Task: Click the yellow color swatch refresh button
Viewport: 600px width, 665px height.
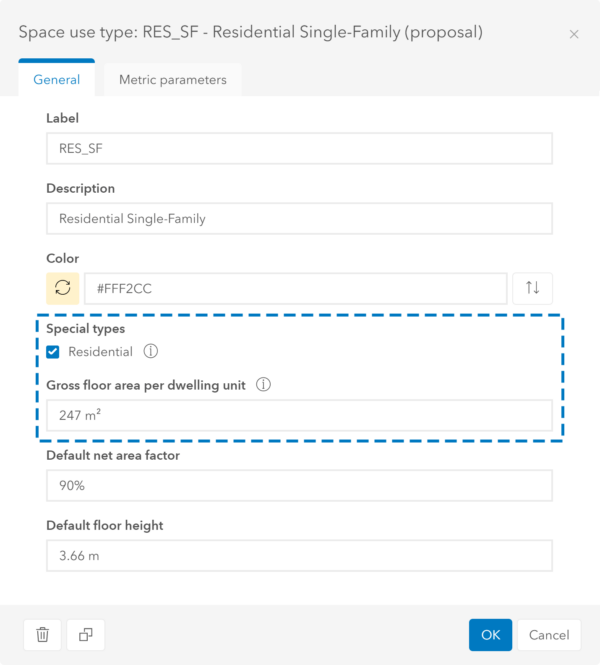Action: tap(63, 288)
